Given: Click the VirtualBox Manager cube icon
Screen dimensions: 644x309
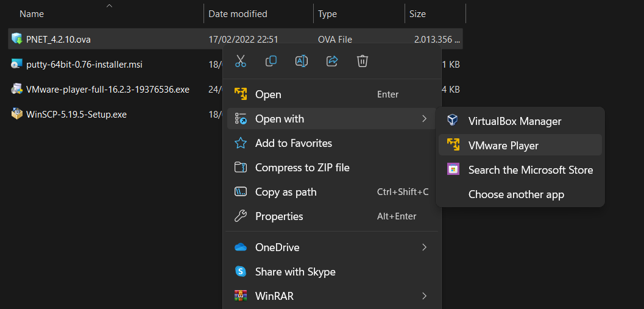Looking at the screenshot, I should point(453,121).
